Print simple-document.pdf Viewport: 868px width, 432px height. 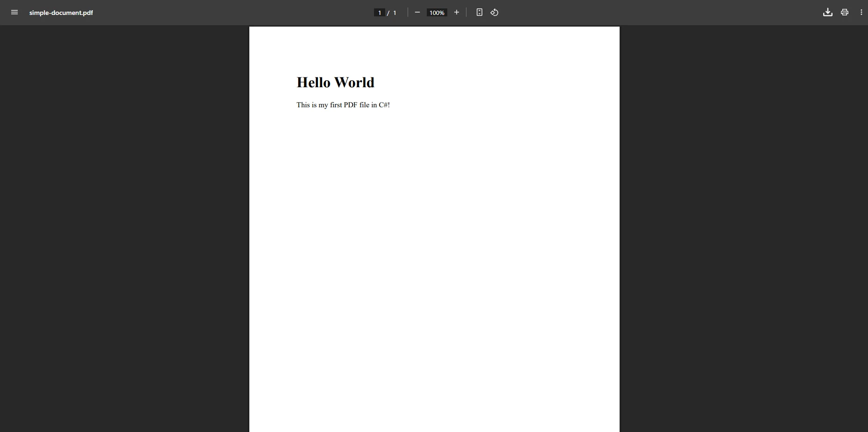click(x=845, y=13)
